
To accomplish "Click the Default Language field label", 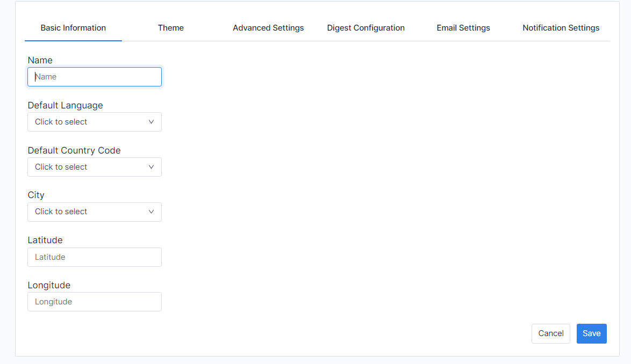I will pos(65,105).
